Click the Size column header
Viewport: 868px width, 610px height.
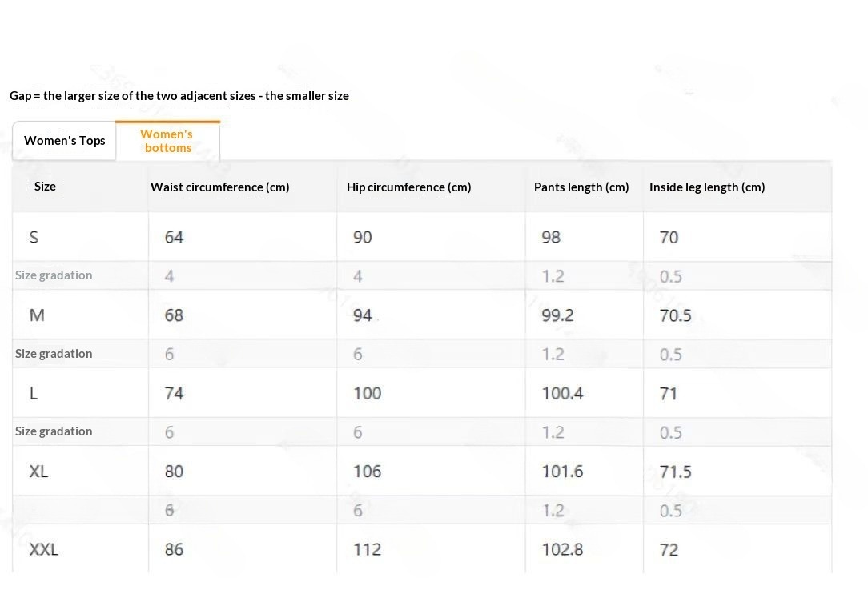pyautogui.click(x=45, y=186)
